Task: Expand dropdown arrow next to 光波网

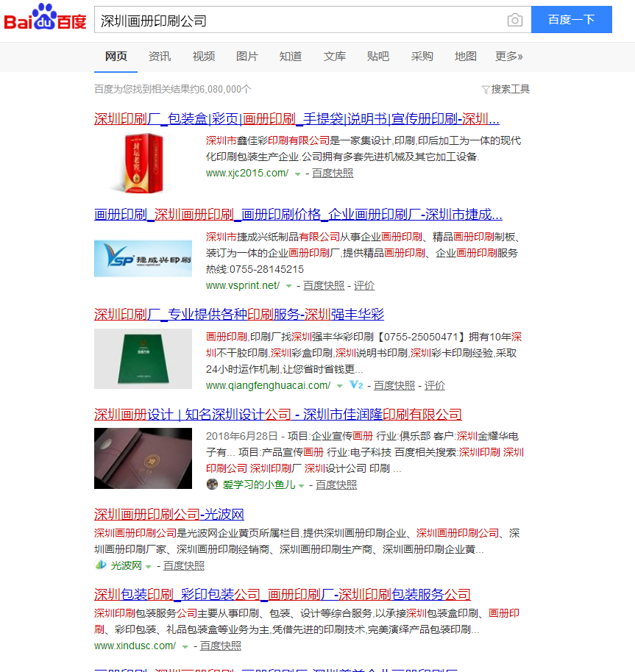Action: coord(149,567)
